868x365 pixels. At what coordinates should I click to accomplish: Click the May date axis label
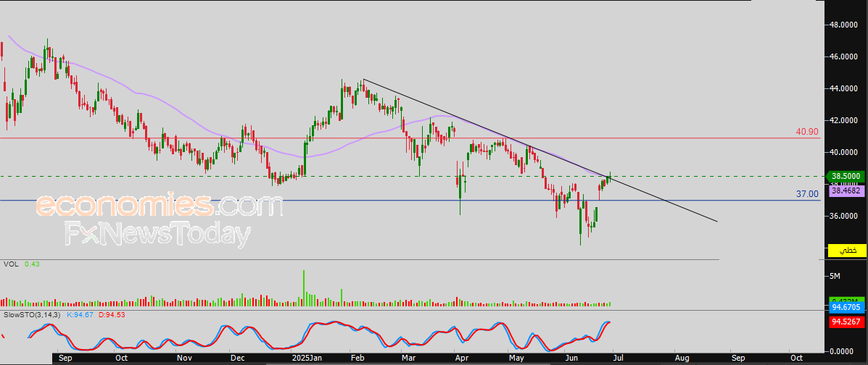[516, 359]
